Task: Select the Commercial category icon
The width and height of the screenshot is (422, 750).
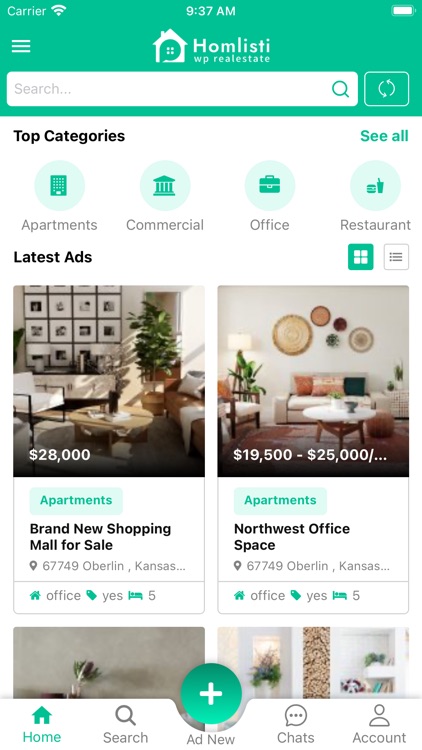Action: point(165,186)
